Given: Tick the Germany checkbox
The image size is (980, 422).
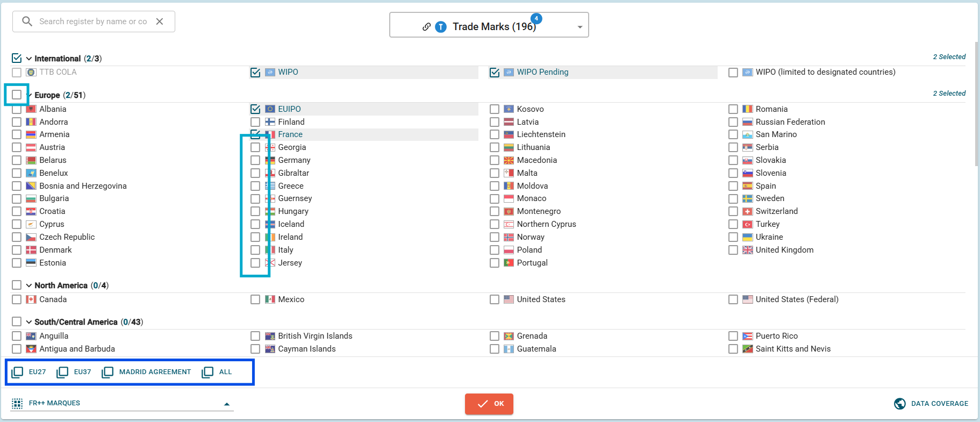Looking at the screenshot, I should pyautogui.click(x=255, y=160).
